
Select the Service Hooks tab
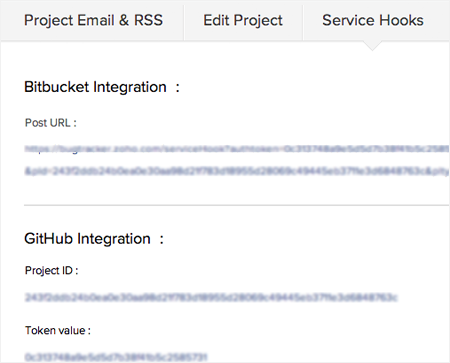[373, 20]
